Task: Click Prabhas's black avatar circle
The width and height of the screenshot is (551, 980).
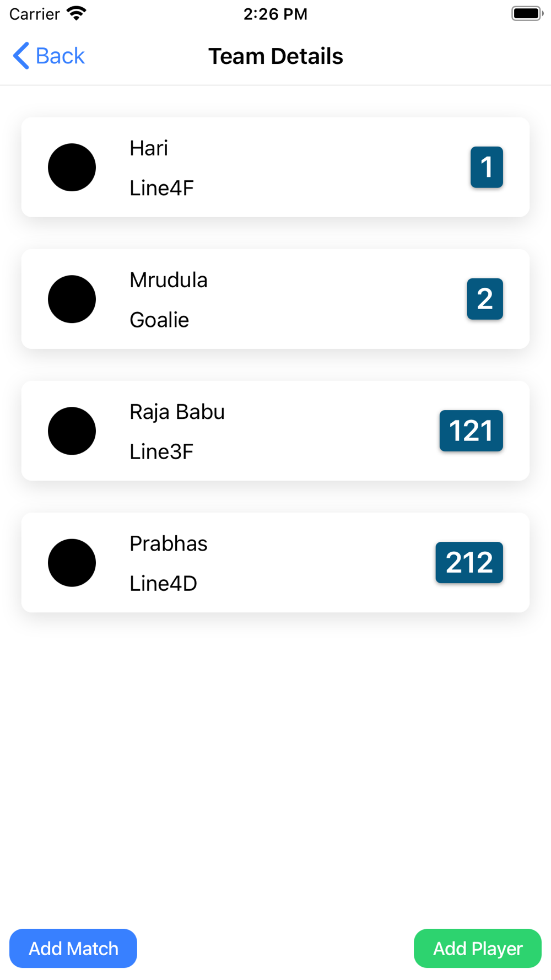Action: click(72, 562)
